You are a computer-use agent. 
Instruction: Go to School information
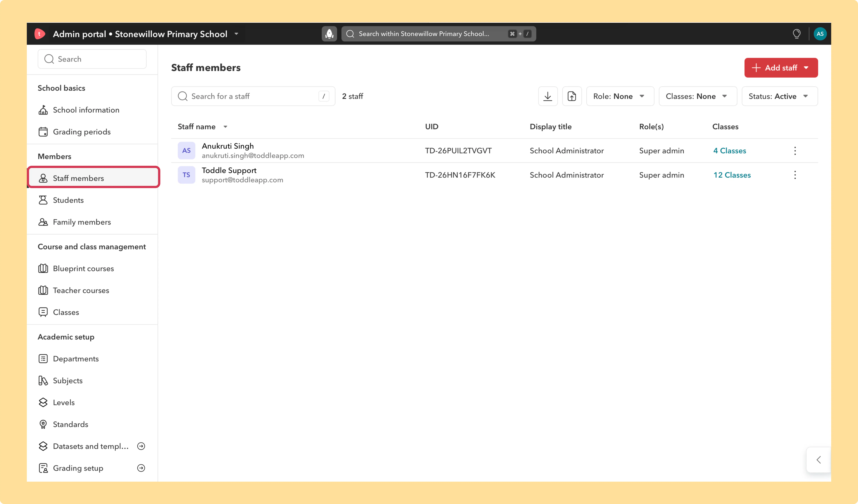tap(86, 110)
